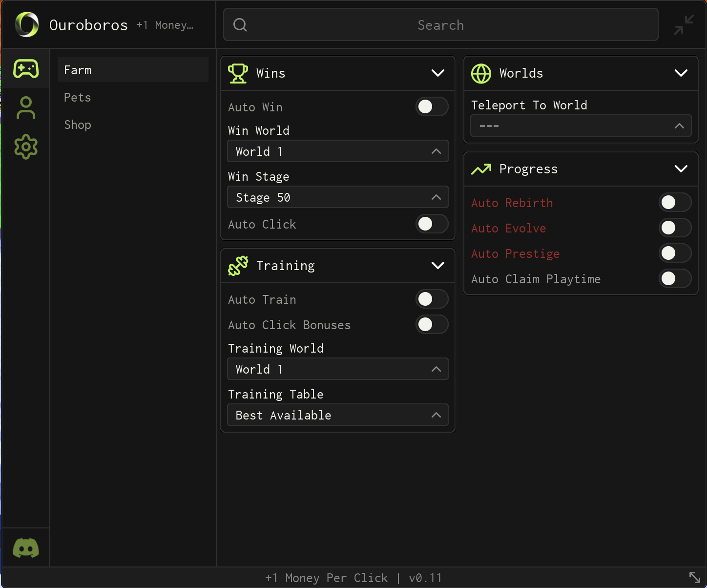Screen dimensions: 707x588
Task: Click the search magnifier icon
Action: pos(240,25)
